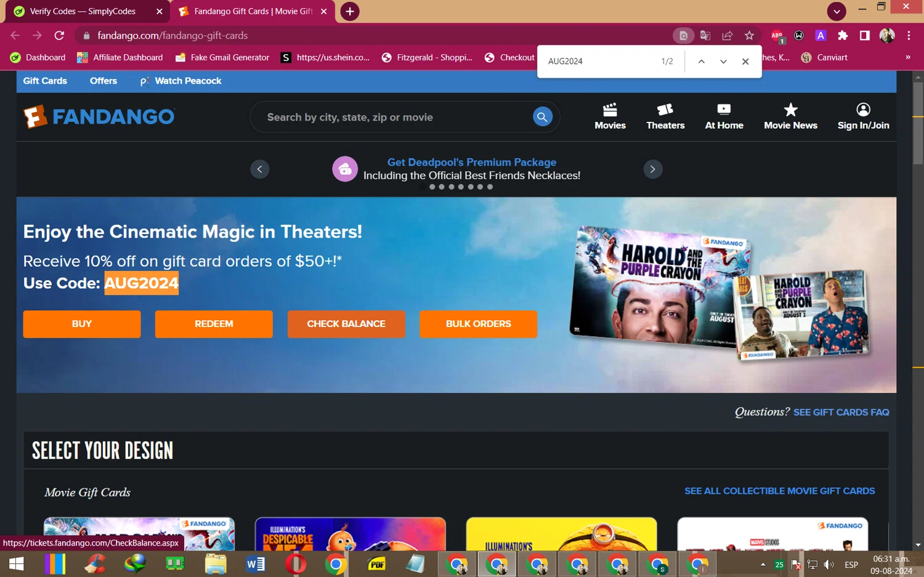Click the REDEEM button

point(214,324)
